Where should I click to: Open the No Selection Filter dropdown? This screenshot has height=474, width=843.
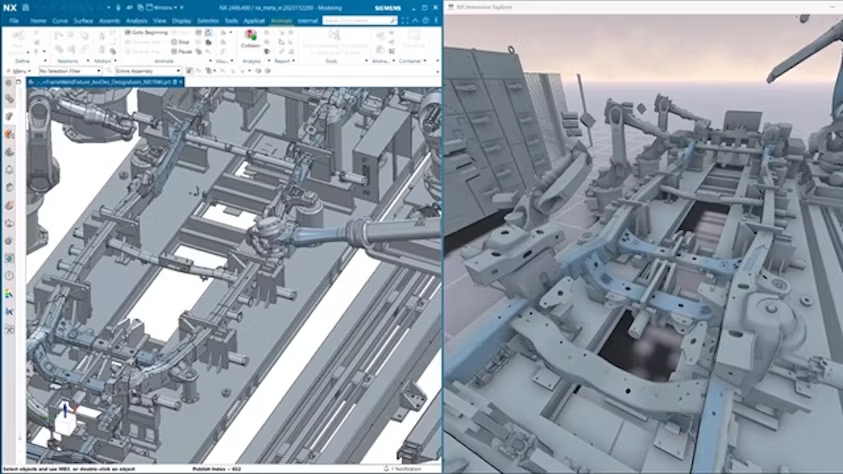click(x=72, y=71)
